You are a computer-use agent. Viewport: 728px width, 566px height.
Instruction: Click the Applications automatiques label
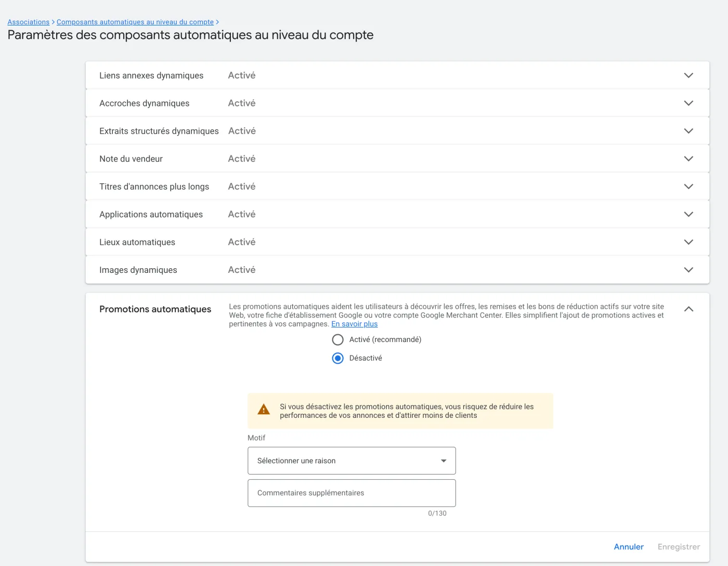151,215
